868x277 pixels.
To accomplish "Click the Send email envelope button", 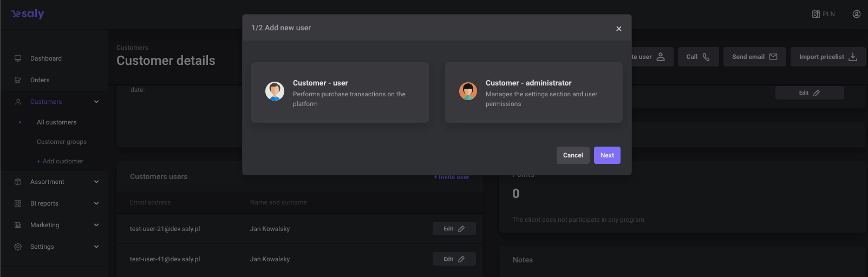I will 754,57.
